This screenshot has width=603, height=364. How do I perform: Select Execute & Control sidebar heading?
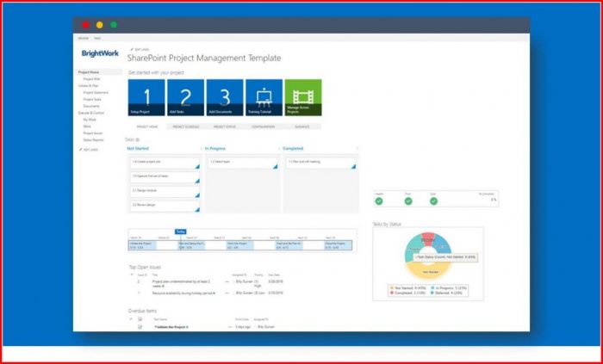(x=91, y=113)
